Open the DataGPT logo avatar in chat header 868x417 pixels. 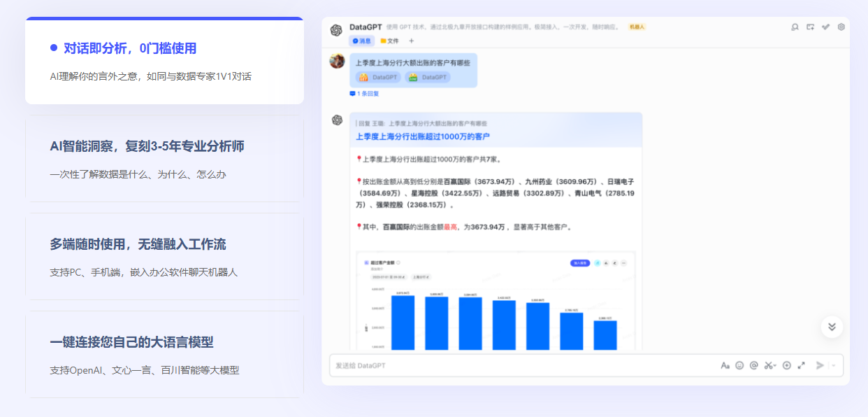[336, 30]
